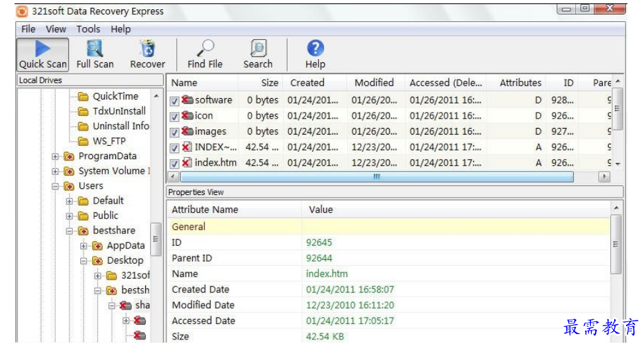The image size is (644, 348).
Task: Select the Desktop folder icon
Action: pyautogui.click(x=97, y=261)
